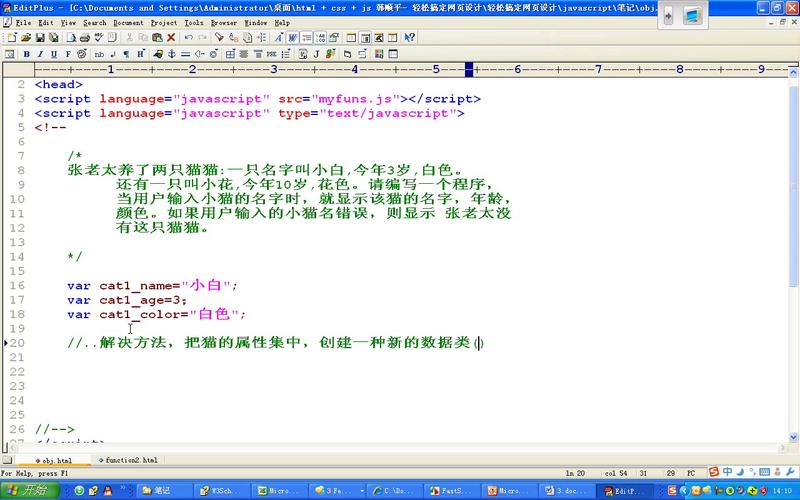Click the Save All icon
This screenshot has height=500, width=800.
tap(53, 37)
